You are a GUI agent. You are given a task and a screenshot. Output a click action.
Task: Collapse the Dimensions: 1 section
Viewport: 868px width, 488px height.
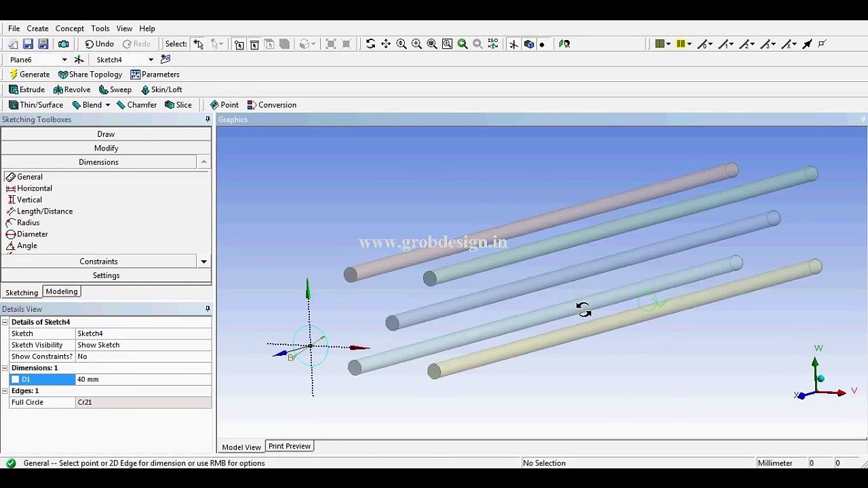tap(5, 368)
